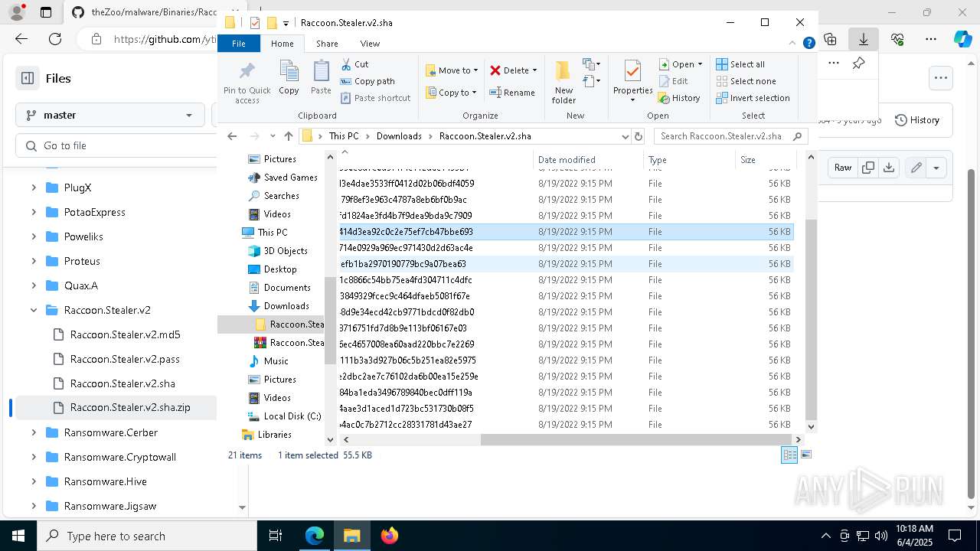Select Libraries in navigation pane
Image resolution: width=980 pixels, height=551 pixels.
pyautogui.click(x=266, y=435)
